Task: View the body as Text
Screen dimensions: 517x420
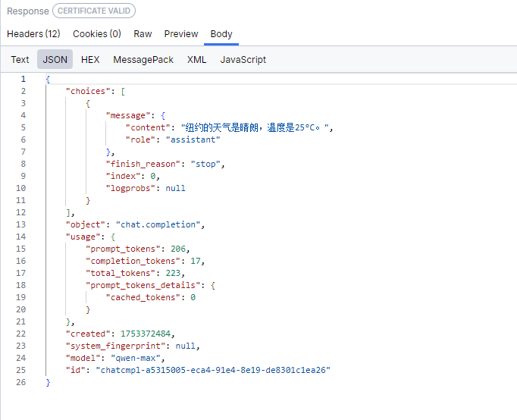Action: [20, 60]
